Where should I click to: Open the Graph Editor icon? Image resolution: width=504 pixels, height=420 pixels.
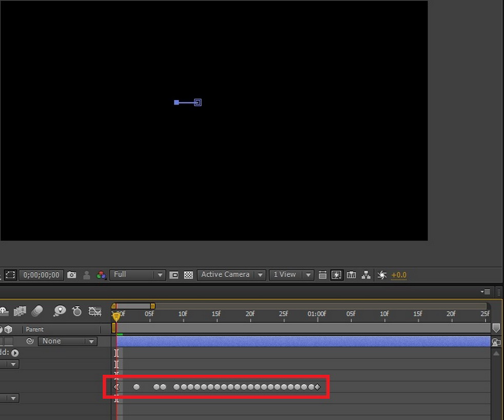(95, 311)
